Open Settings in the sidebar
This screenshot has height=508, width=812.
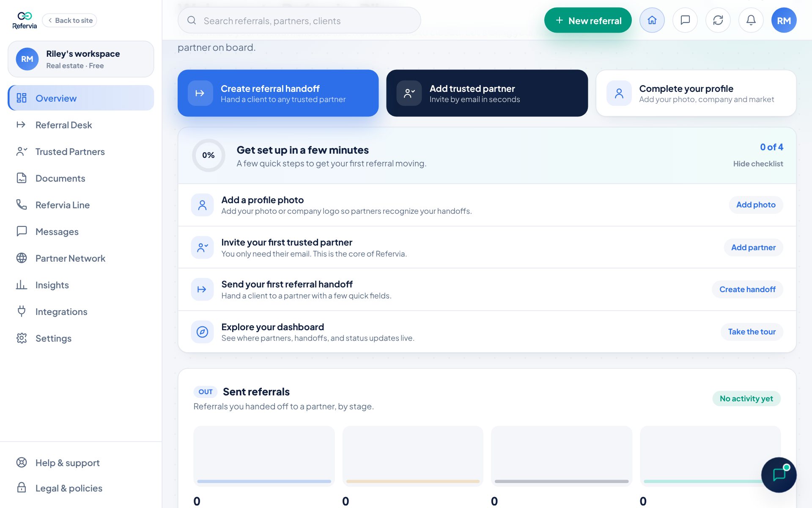(81, 338)
